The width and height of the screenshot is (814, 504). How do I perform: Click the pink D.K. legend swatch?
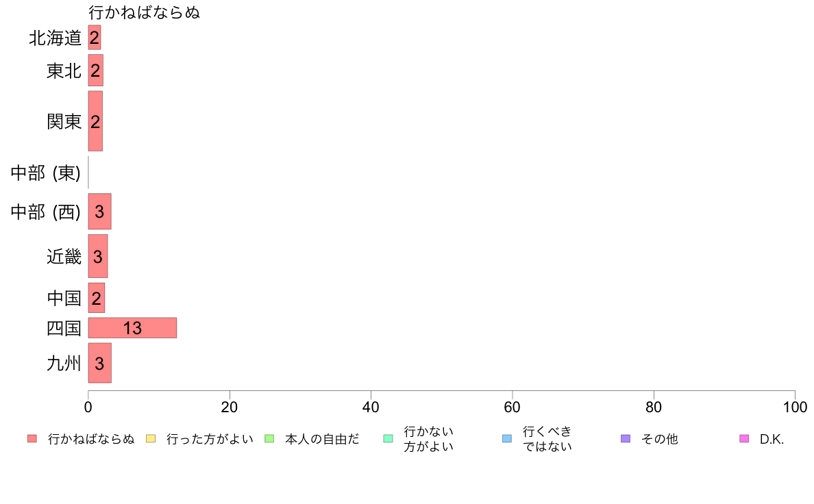tap(744, 438)
